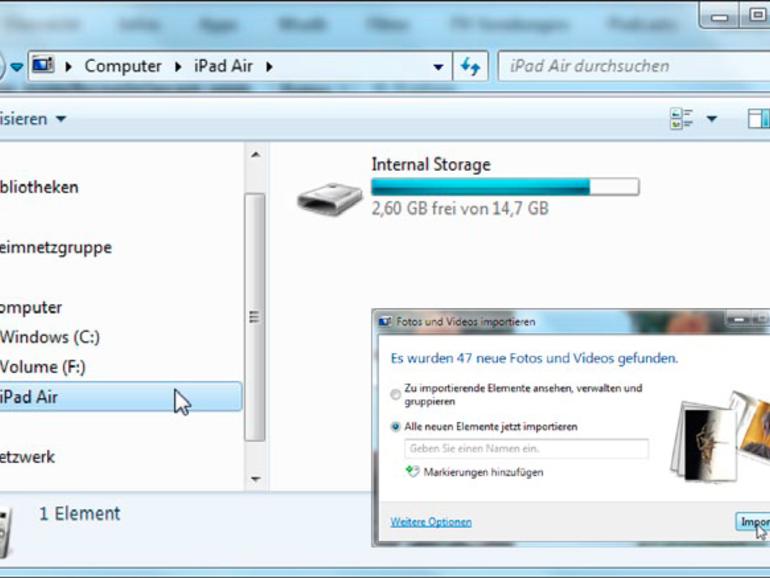
Task: Minimize the Fotos und Videos importieren dialog
Action: click(739, 320)
